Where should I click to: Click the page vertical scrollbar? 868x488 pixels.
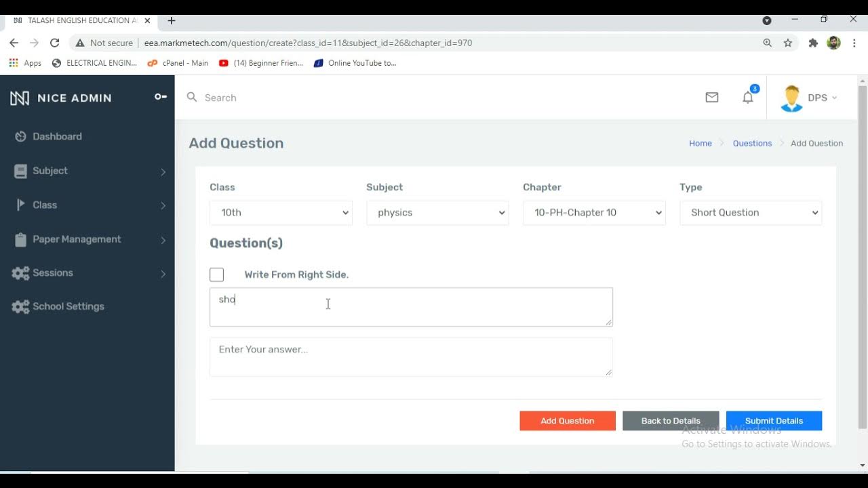863,258
